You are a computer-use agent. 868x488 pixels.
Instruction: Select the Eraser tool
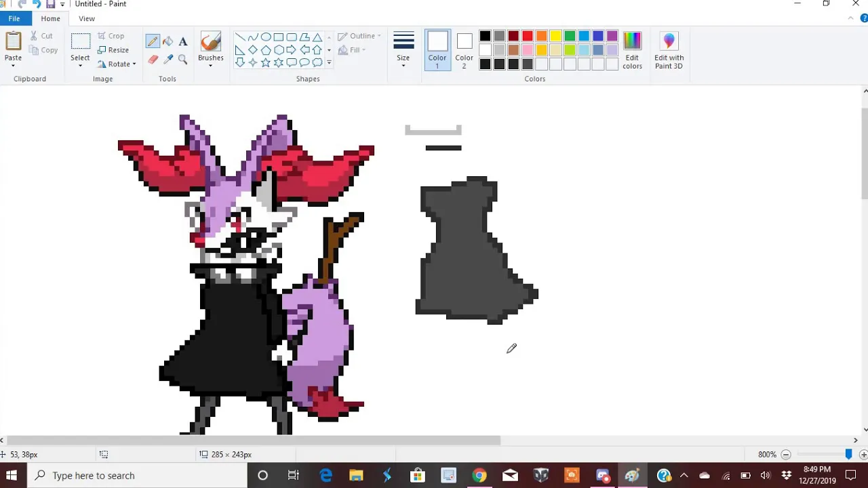click(x=153, y=60)
